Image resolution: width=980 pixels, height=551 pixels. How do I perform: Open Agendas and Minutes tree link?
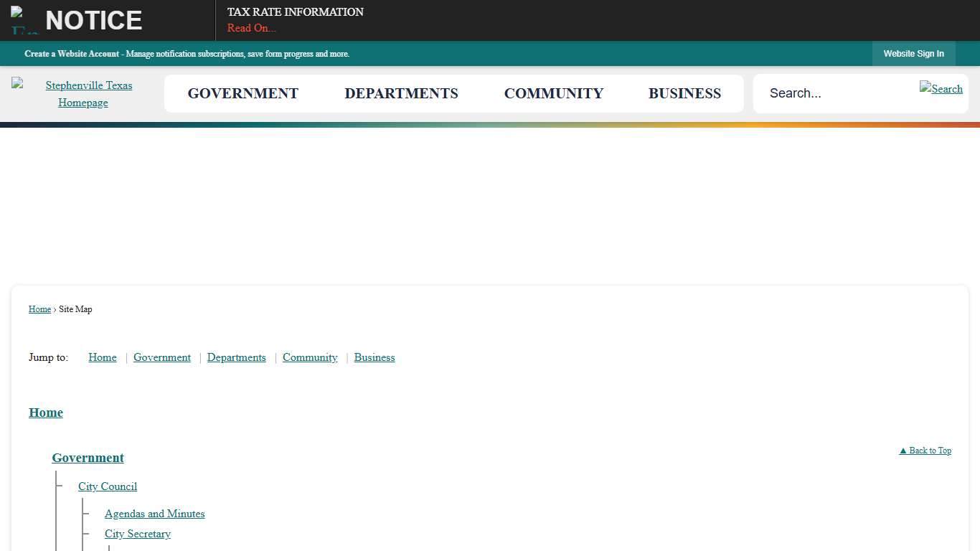click(154, 514)
